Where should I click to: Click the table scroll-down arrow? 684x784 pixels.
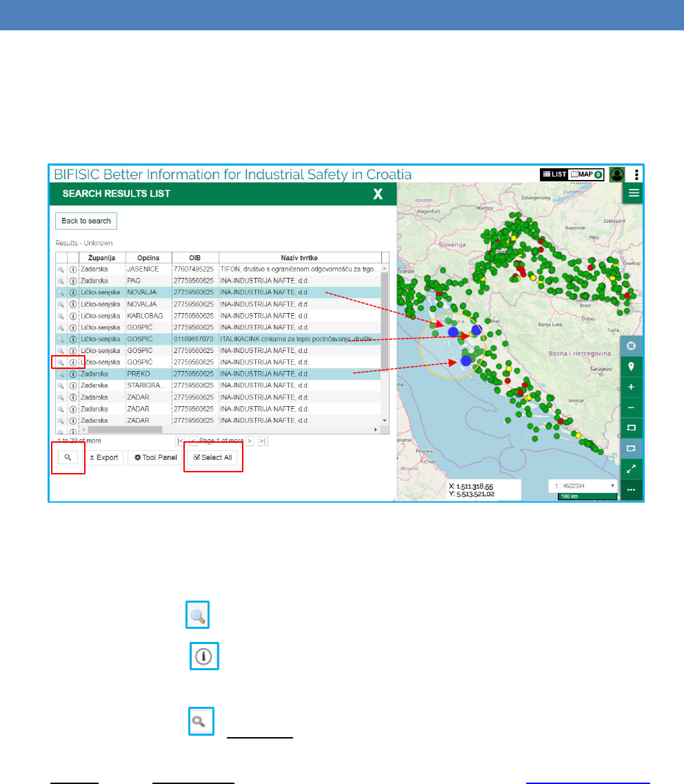point(385,421)
